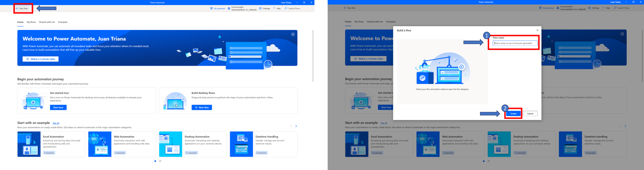Click Watch a 1 minute video, left window

40,59
